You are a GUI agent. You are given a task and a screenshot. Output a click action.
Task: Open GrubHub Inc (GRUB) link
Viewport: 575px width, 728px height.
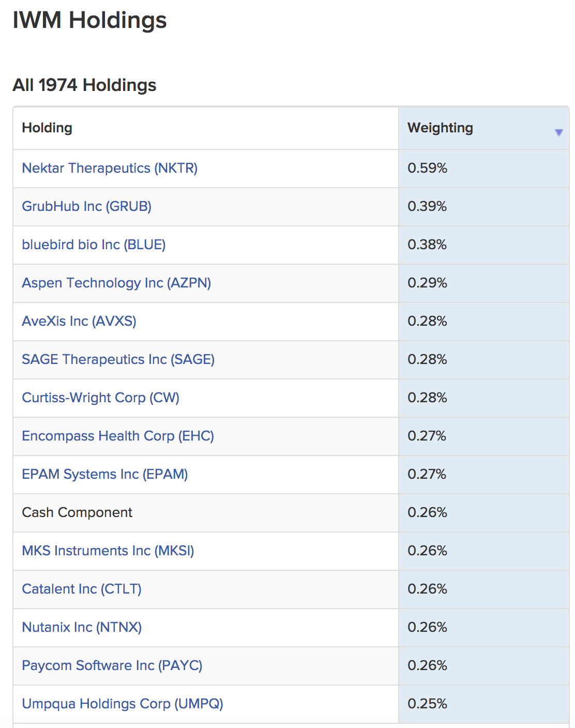point(86,206)
